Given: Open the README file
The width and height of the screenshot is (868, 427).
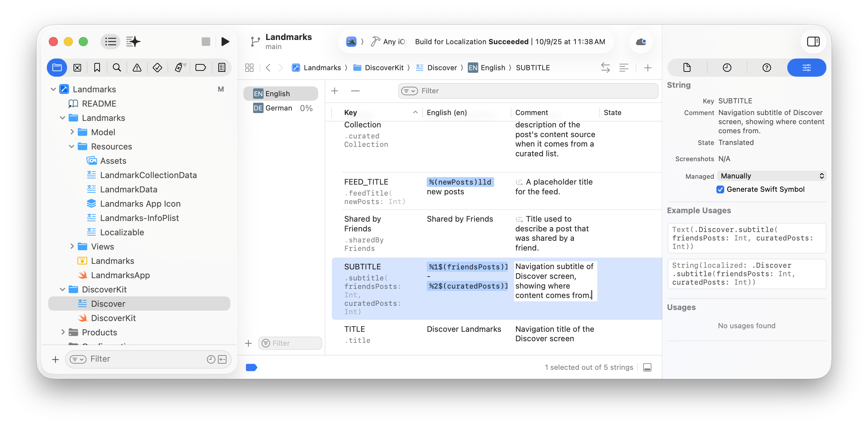Looking at the screenshot, I should pyautogui.click(x=99, y=104).
